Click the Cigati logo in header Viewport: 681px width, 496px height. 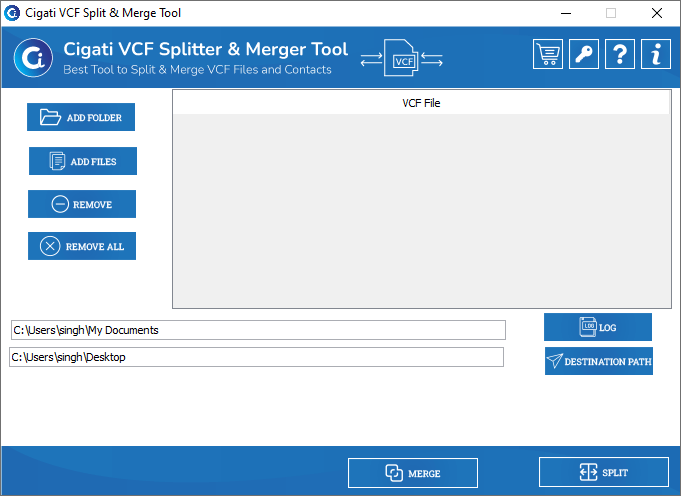33,58
